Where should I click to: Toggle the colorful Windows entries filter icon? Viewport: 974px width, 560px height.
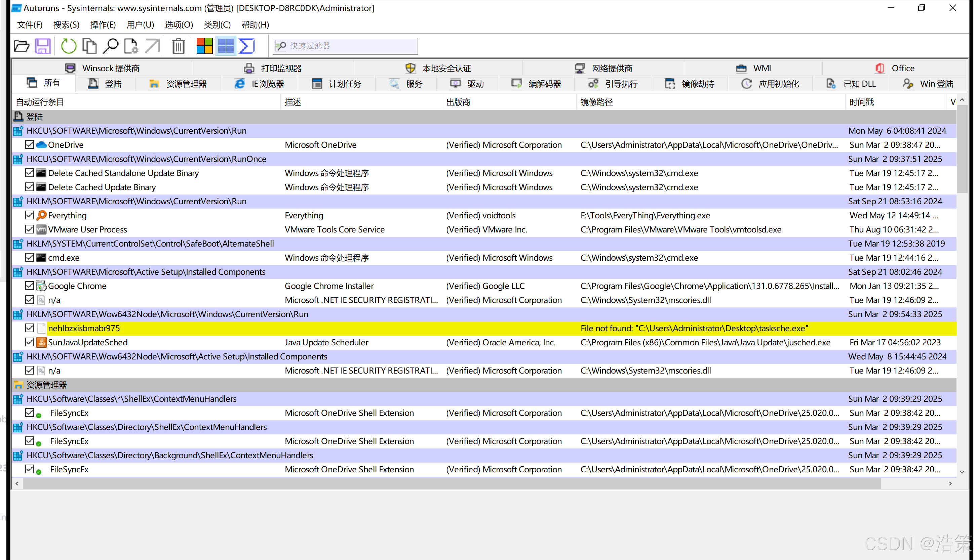[204, 46]
